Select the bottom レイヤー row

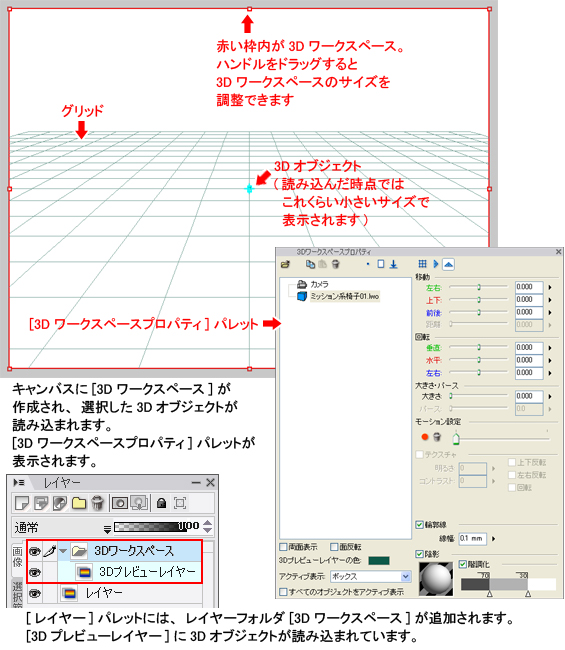click(130, 594)
